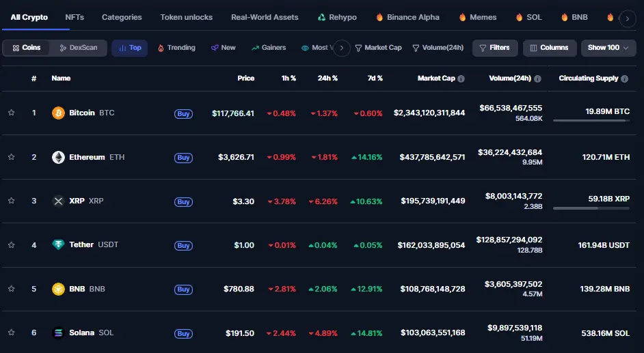The image size is (644, 353).
Task: Open the Volume(24h) filter dropdown
Action: point(438,48)
